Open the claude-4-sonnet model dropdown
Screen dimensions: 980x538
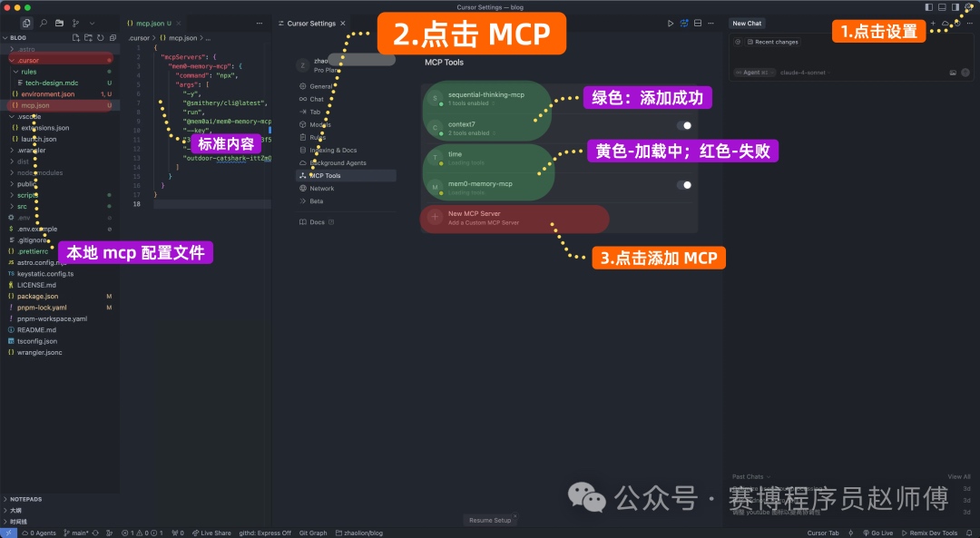(804, 73)
